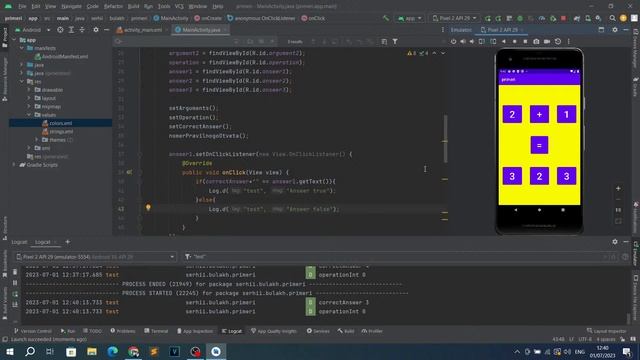
Task: Open the Logcat device selector dropdown
Action: pos(95,257)
